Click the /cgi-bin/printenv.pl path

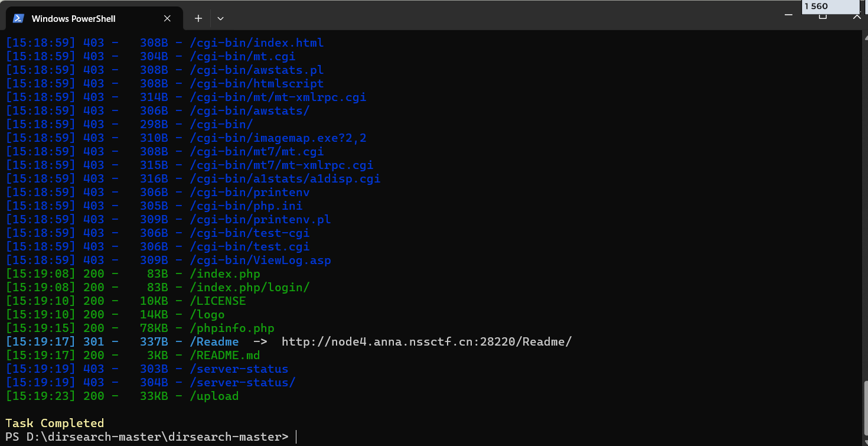point(260,220)
